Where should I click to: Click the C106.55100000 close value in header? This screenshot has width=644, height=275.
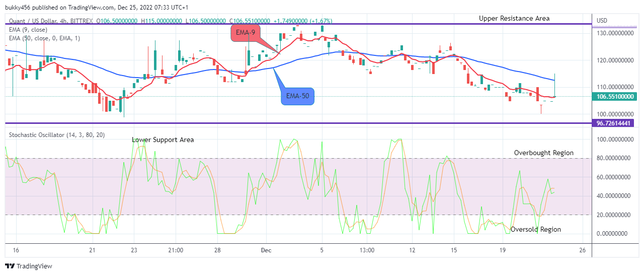coord(250,21)
